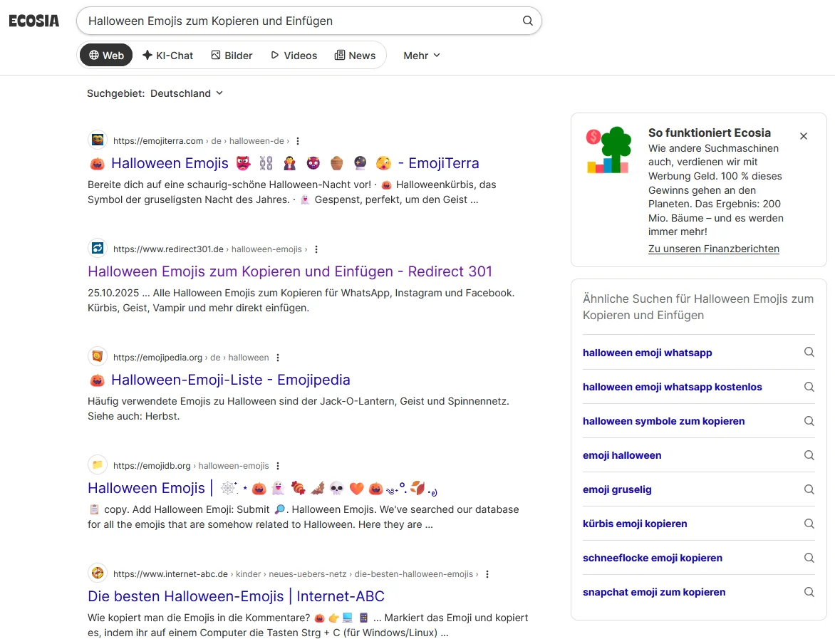Switch to the Videos tab

click(294, 56)
